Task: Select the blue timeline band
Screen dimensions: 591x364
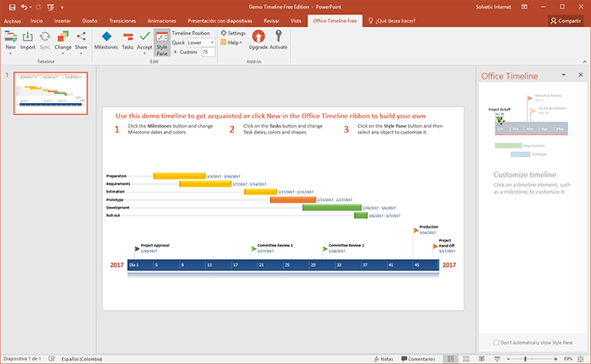Action: tap(283, 265)
